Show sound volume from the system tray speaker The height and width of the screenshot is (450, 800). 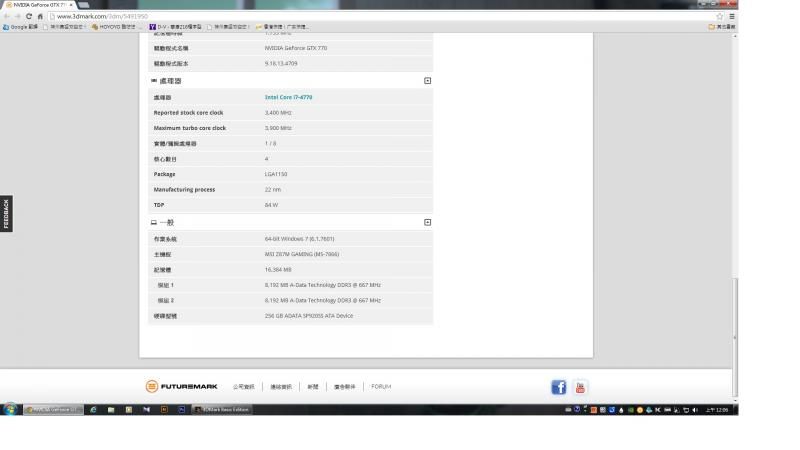click(695, 410)
